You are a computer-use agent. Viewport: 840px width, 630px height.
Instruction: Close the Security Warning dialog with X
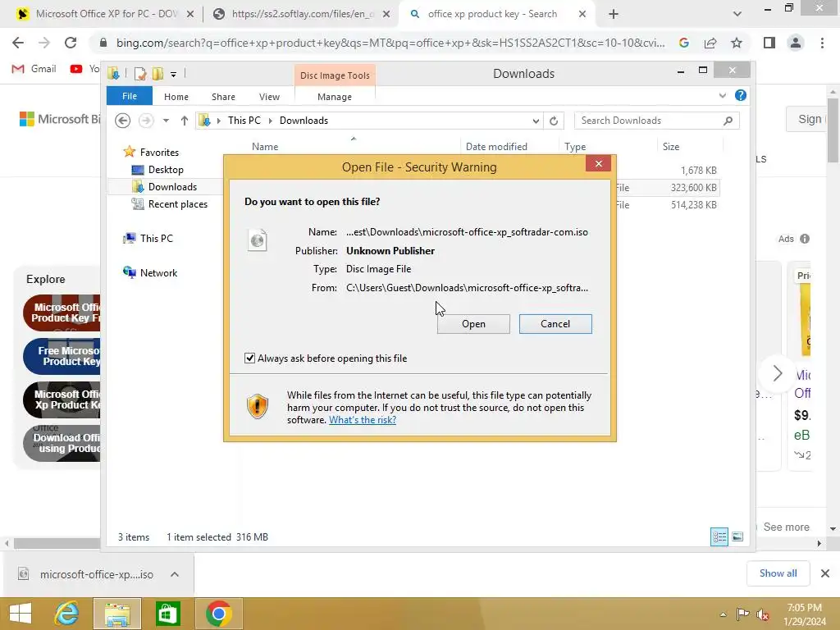pos(598,163)
